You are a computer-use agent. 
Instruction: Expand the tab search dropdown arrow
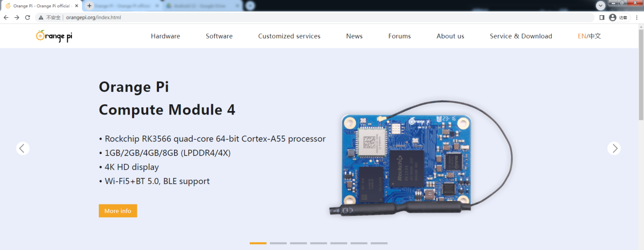pos(601,5)
